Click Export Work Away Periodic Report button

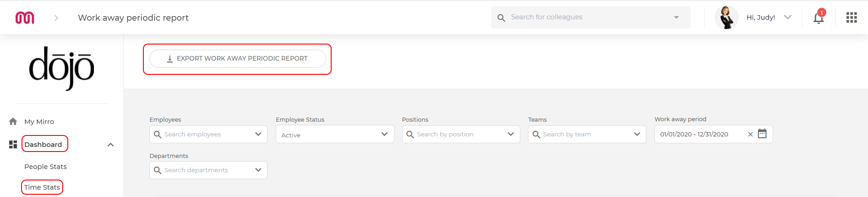pyautogui.click(x=238, y=59)
